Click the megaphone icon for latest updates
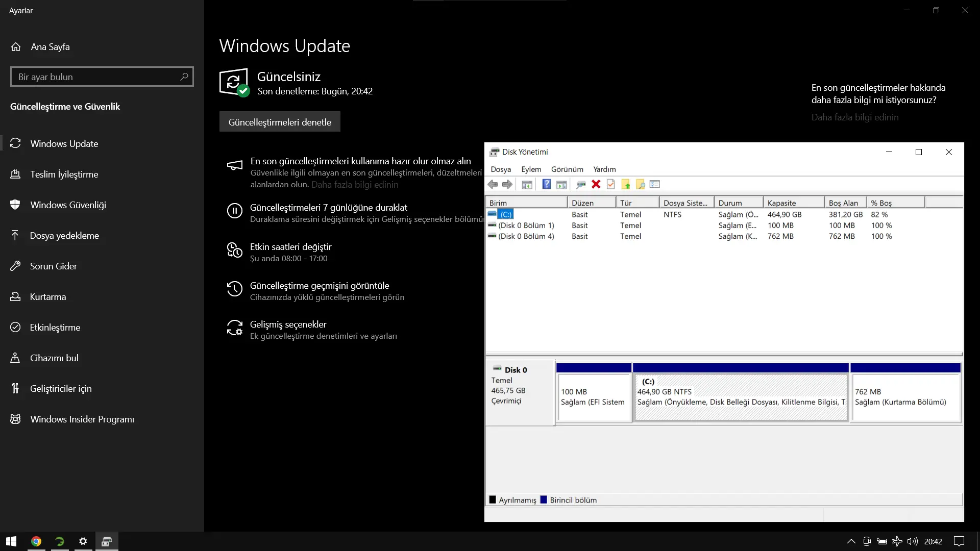 click(x=235, y=165)
